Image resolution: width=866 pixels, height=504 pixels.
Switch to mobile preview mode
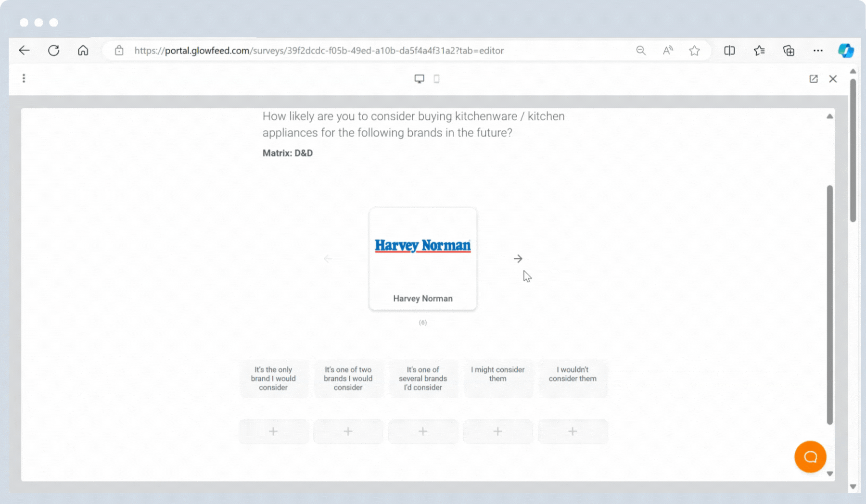click(x=437, y=79)
